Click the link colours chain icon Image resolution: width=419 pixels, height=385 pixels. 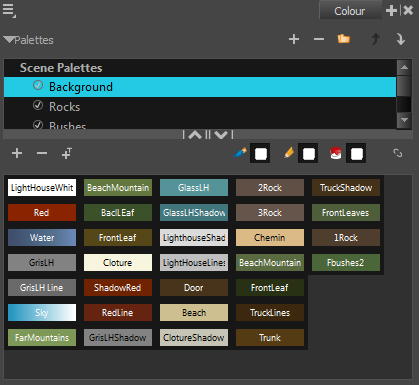397,153
